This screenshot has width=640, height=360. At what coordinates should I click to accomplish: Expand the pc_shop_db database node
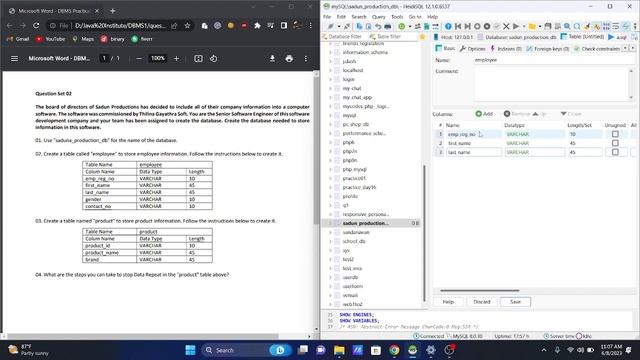pyautogui.click(x=330, y=124)
